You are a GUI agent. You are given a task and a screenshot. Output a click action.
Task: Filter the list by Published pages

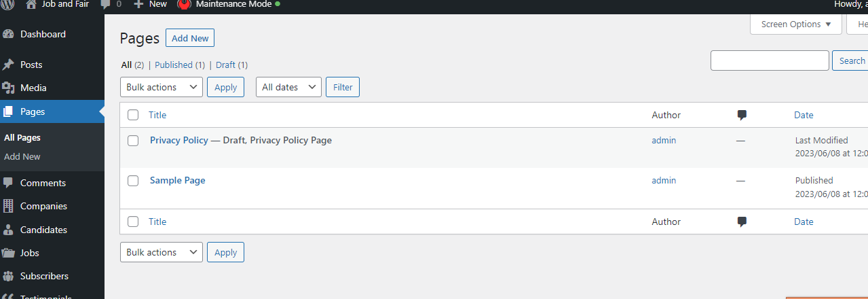(174, 65)
